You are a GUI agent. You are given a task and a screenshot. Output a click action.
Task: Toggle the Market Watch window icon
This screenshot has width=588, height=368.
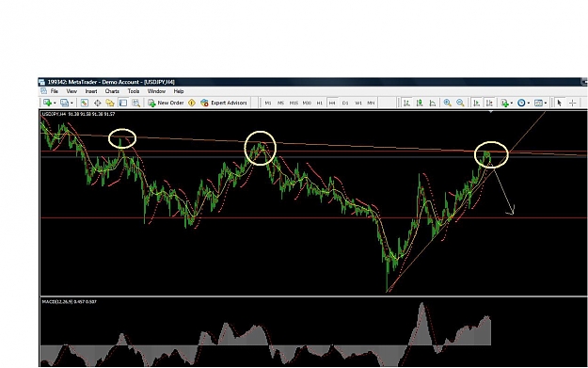(x=85, y=103)
